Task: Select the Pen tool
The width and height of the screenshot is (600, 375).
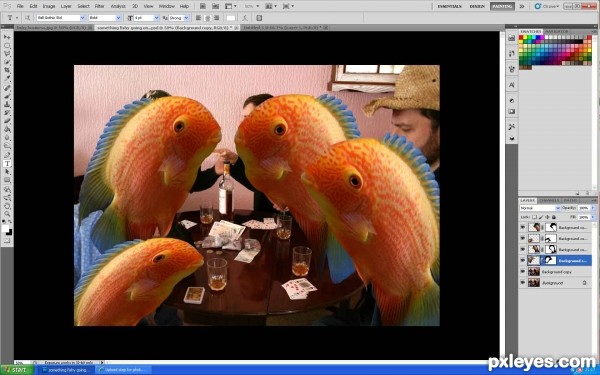Action: (x=7, y=155)
